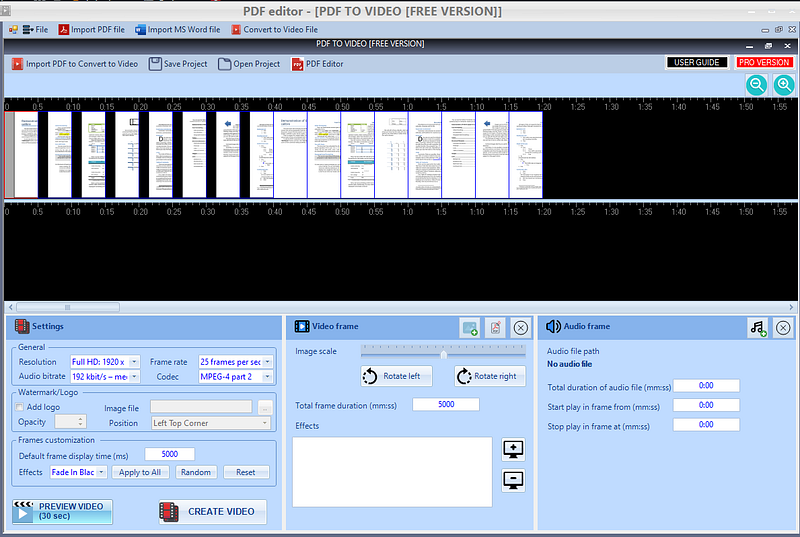Expand the Resolution dropdown

pyautogui.click(x=134, y=362)
